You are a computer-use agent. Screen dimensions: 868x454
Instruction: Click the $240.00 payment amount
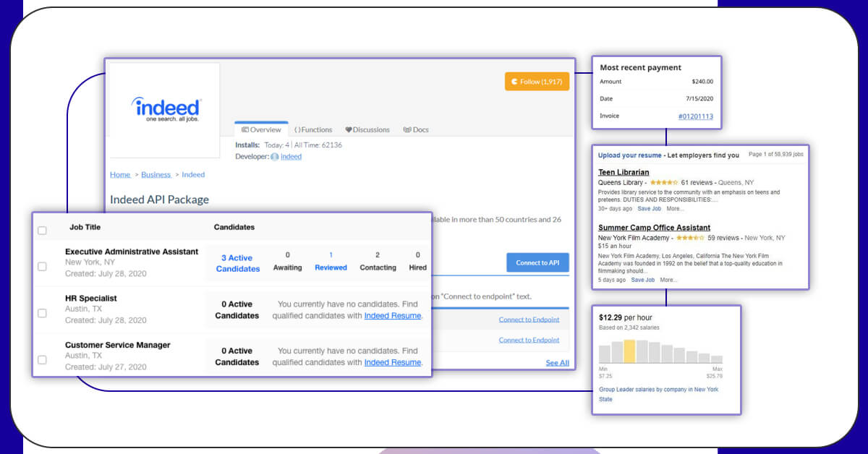click(702, 82)
